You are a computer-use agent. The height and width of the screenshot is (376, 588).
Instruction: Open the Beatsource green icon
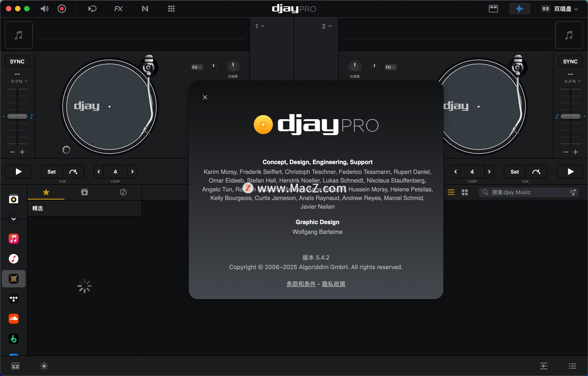coord(13,339)
